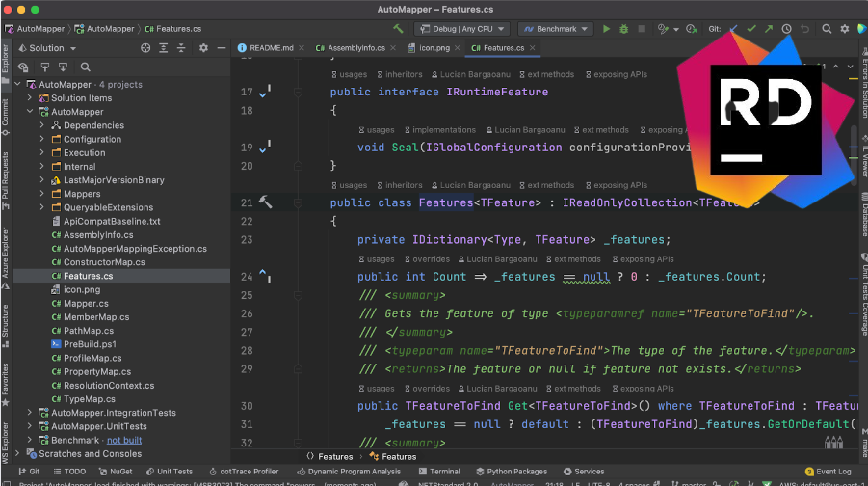Open the Commit vertical tool tab

coord(5,117)
